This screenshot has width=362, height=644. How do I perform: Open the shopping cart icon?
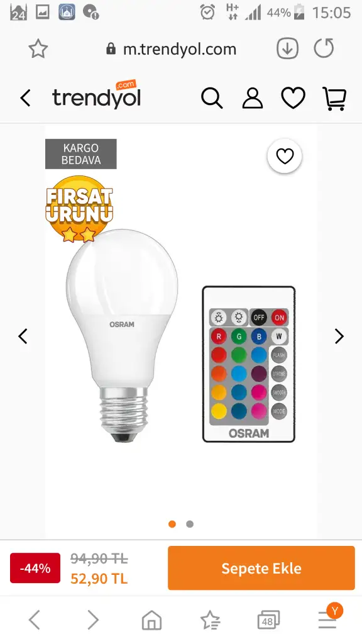click(335, 99)
